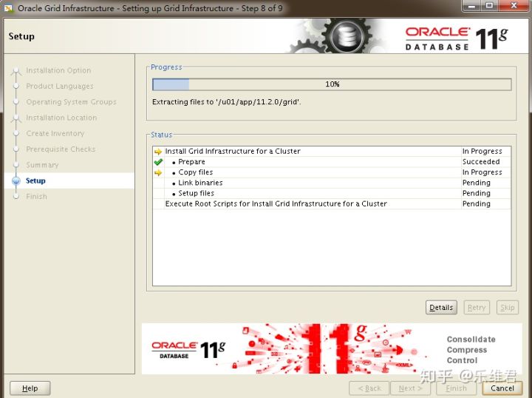Select the current Setup step

click(x=35, y=181)
